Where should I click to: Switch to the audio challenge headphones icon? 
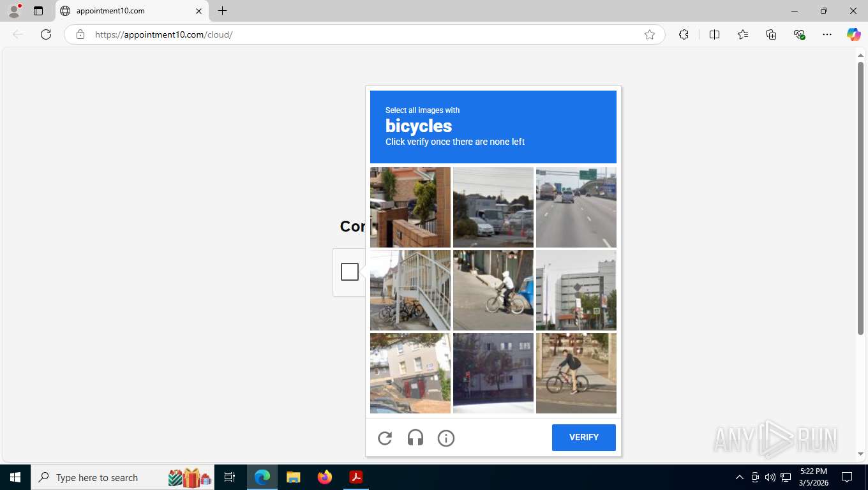pos(415,438)
